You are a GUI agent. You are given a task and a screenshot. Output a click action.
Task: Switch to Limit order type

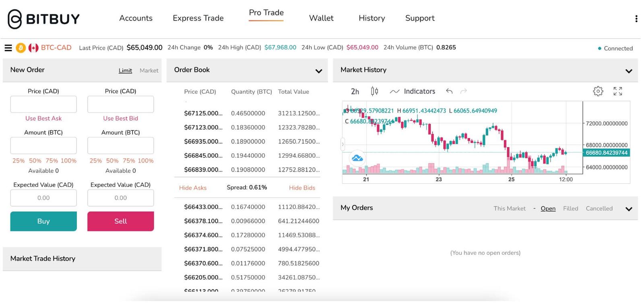pyautogui.click(x=125, y=70)
